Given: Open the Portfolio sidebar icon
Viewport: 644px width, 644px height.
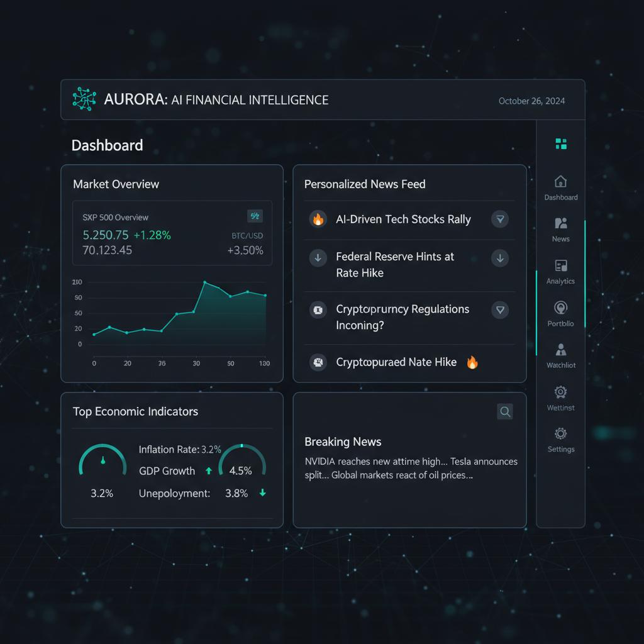Looking at the screenshot, I should point(561,308).
